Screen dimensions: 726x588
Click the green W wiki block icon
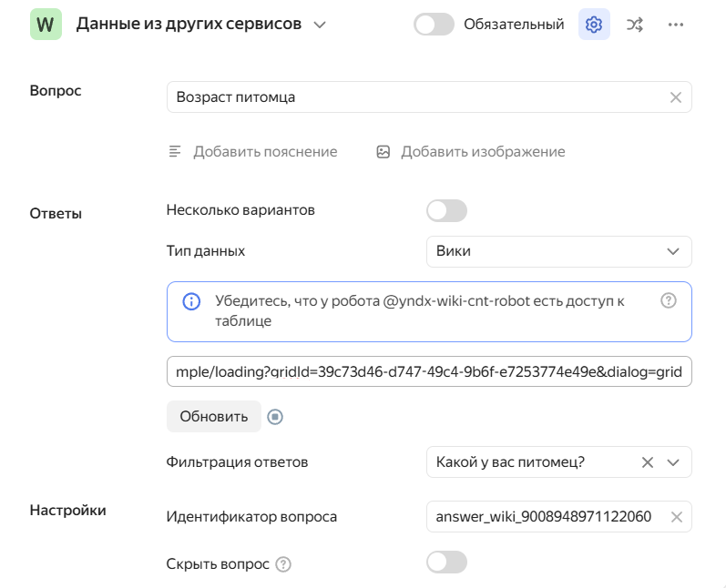tap(46, 25)
